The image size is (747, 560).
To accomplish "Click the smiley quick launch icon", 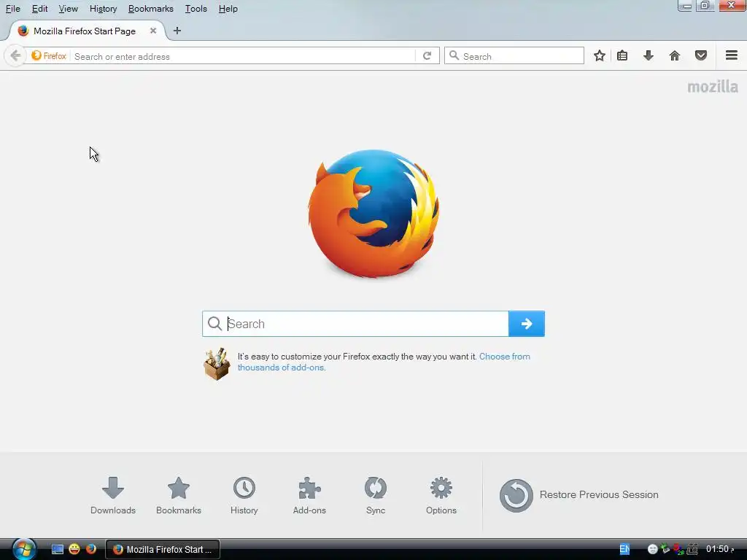I will click(74, 549).
